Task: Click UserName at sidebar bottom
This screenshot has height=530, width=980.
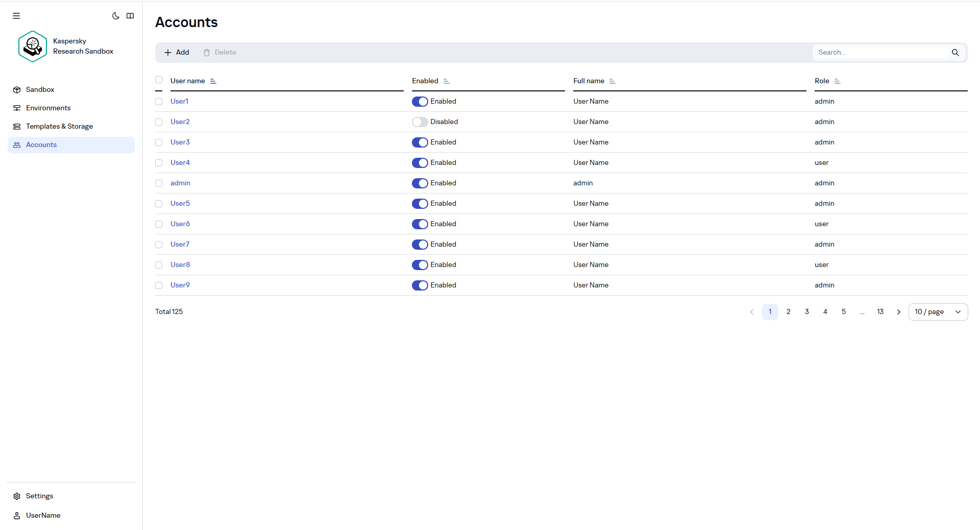Action: point(43,515)
